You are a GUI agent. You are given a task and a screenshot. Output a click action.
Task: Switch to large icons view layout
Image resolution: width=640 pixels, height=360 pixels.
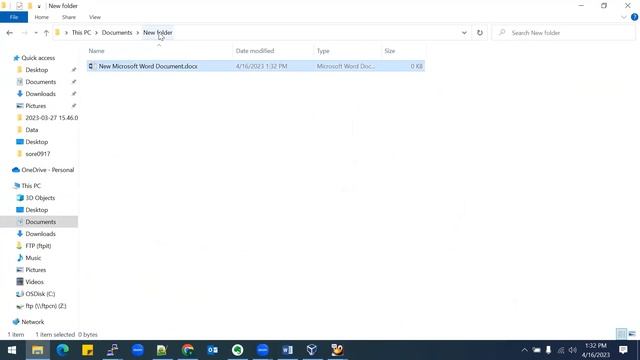[x=632, y=334]
